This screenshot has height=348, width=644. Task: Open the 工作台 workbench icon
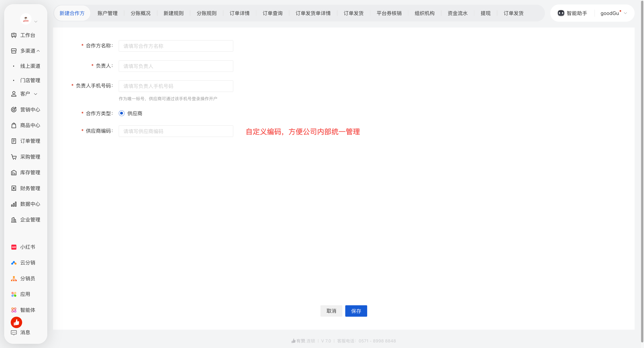[x=14, y=35]
